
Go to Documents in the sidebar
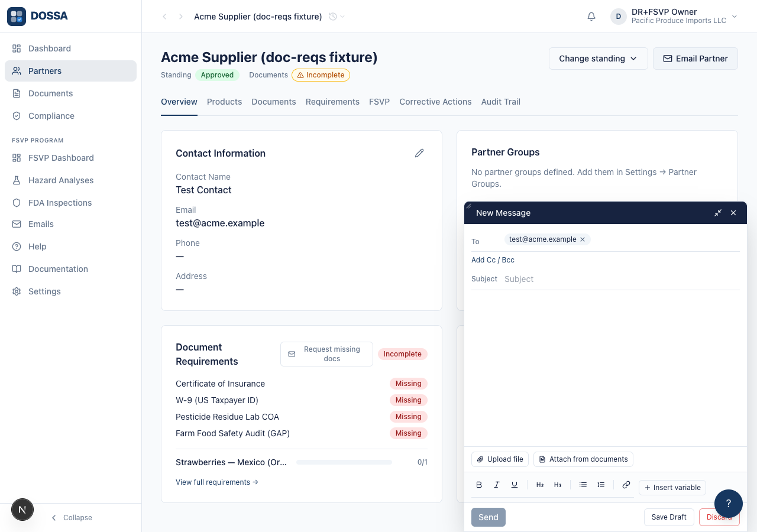[70, 93]
